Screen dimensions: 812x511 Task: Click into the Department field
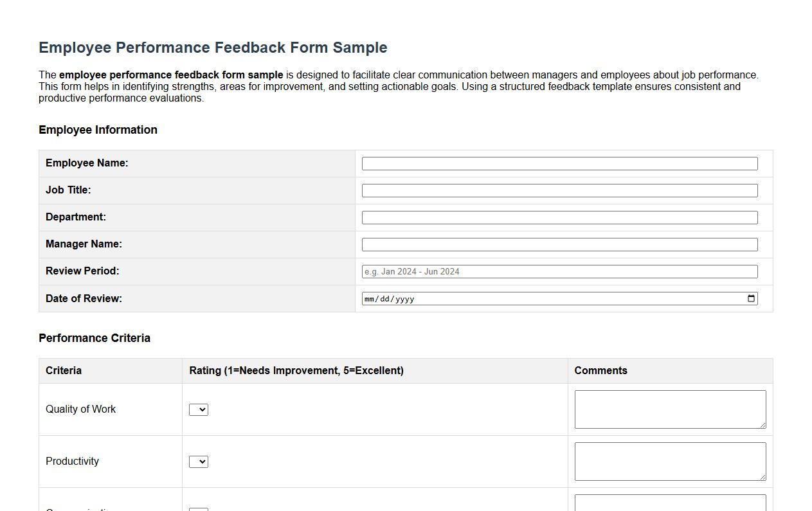pyautogui.click(x=559, y=217)
